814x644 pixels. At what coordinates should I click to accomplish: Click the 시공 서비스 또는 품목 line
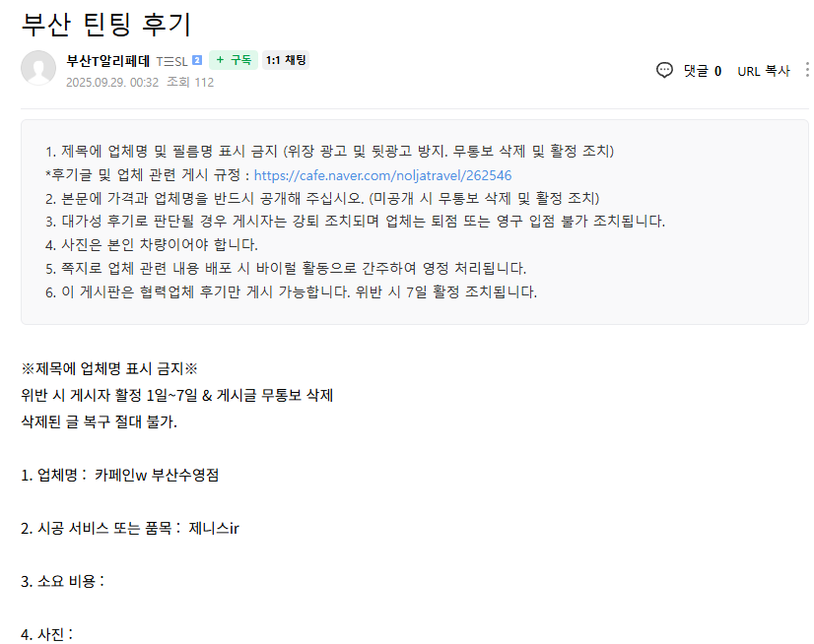[x=130, y=528]
